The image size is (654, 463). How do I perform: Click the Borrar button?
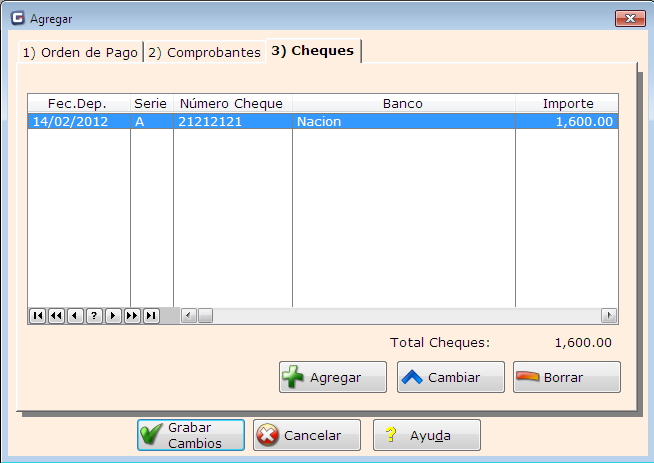click(x=567, y=377)
